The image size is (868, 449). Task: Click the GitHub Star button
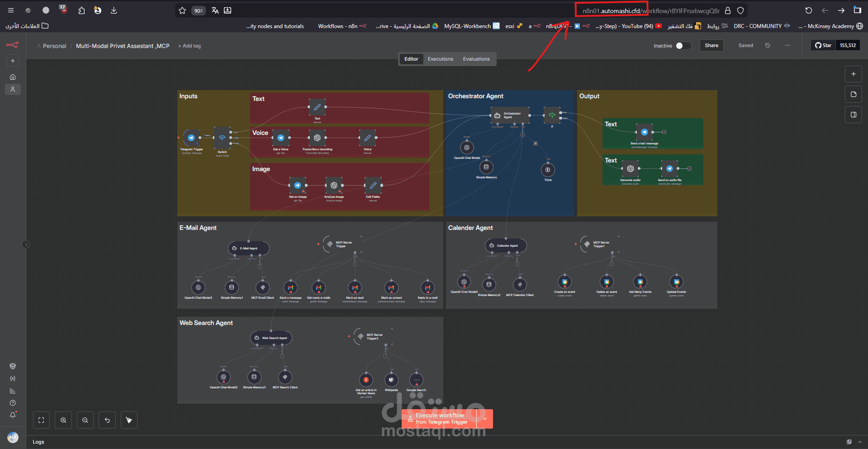click(823, 45)
